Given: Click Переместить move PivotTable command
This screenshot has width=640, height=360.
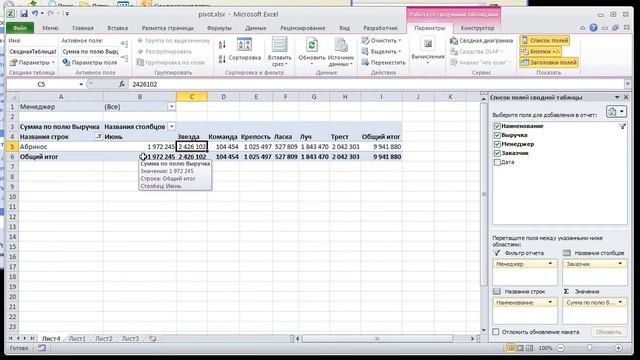Looking at the screenshot, I should pyautogui.click(x=383, y=62).
